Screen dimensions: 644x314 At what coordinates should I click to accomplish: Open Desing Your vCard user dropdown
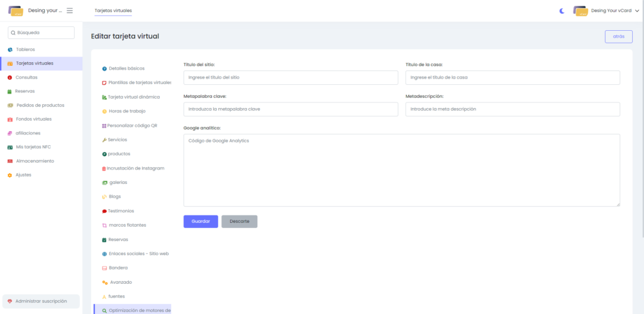606,11
